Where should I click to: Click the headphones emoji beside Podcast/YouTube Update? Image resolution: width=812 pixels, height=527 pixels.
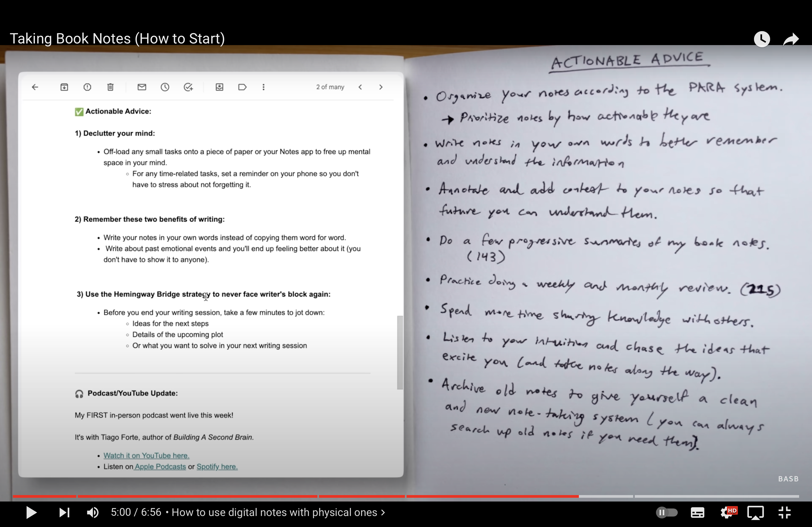79,394
